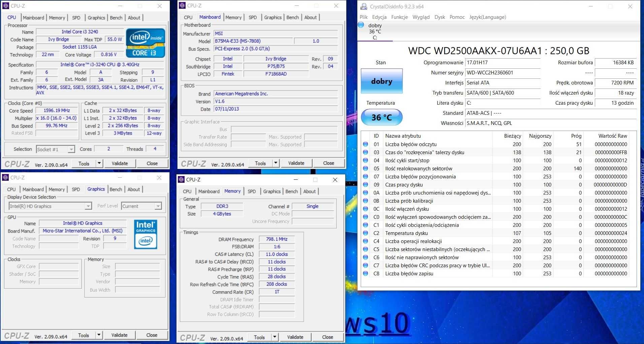
Task: Click the Rozmiar bufora 16384 KB value
Action: [616, 63]
